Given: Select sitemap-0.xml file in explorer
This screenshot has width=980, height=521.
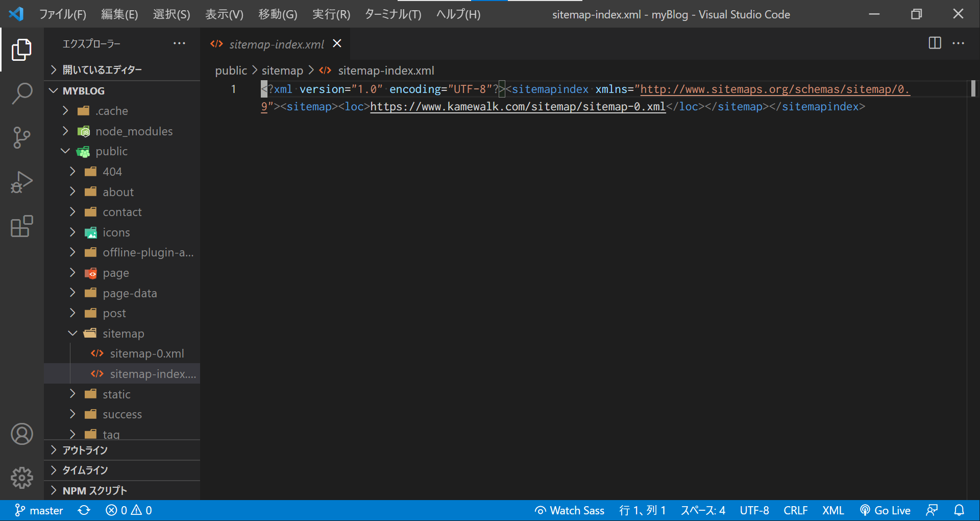Looking at the screenshot, I should pos(122,353).
